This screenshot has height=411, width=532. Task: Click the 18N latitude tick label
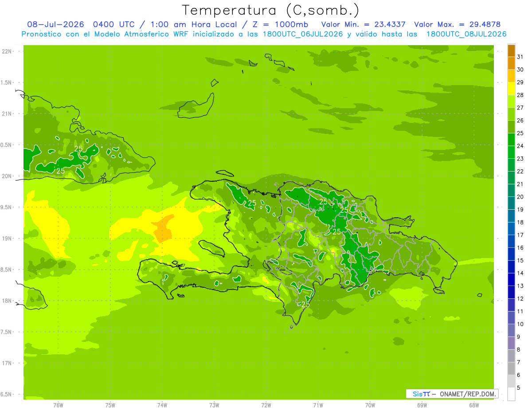point(7,301)
